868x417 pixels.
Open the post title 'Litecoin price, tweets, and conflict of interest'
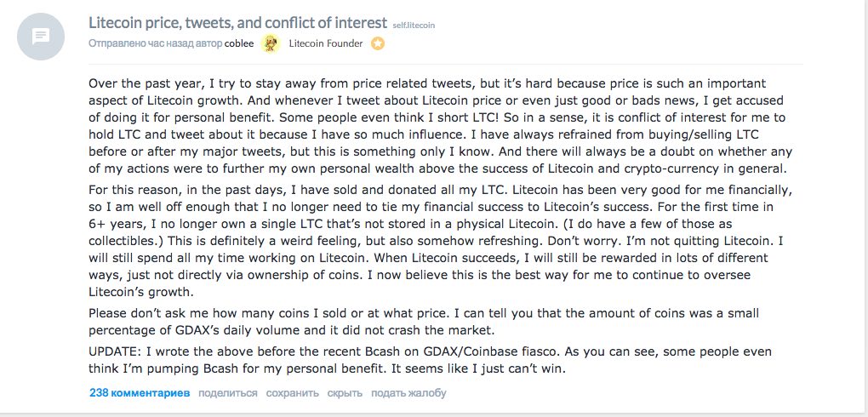tap(238, 23)
